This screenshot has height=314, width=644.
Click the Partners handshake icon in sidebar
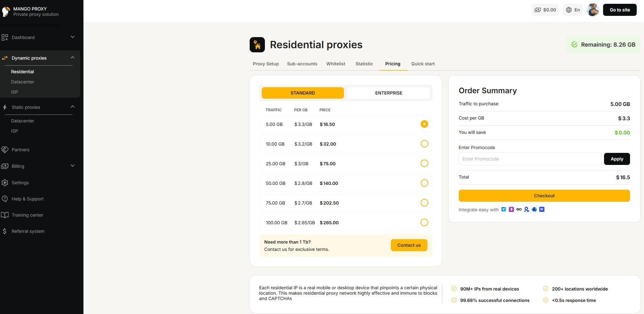5,150
